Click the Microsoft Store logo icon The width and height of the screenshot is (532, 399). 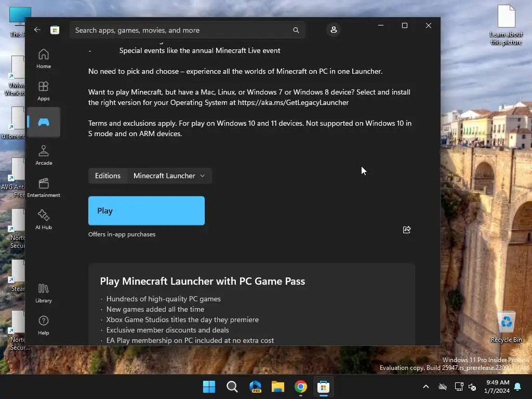coord(55,30)
